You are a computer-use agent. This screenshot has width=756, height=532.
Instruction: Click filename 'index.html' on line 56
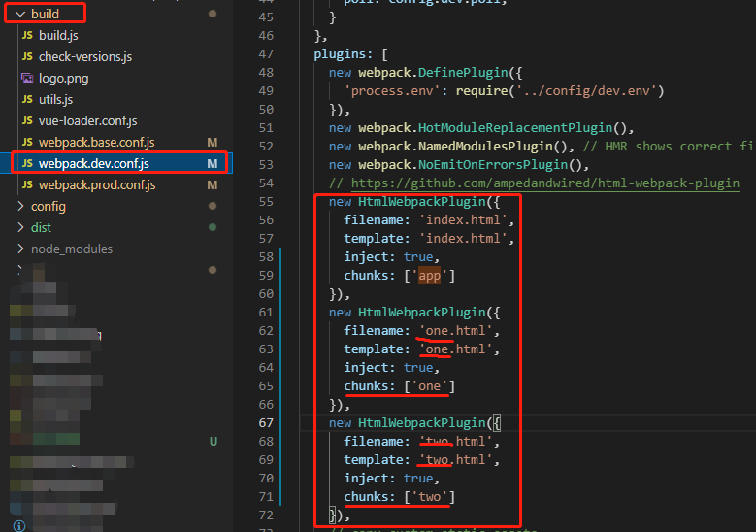coord(463,220)
